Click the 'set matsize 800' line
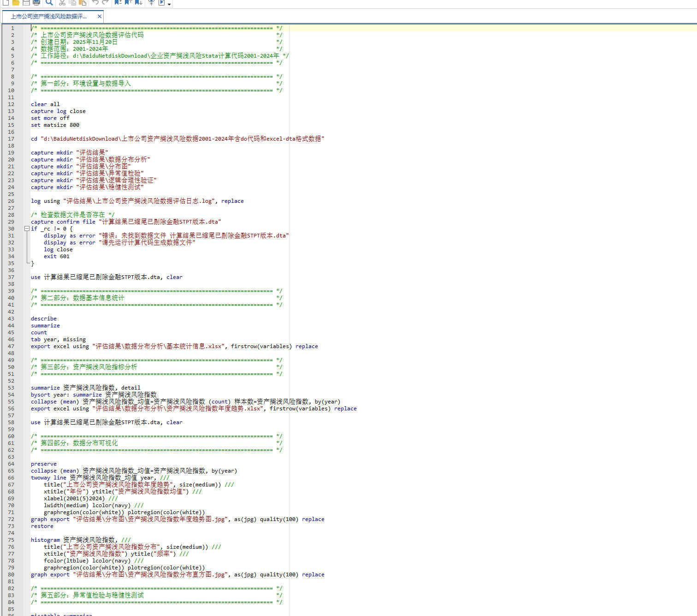 [55, 125]
